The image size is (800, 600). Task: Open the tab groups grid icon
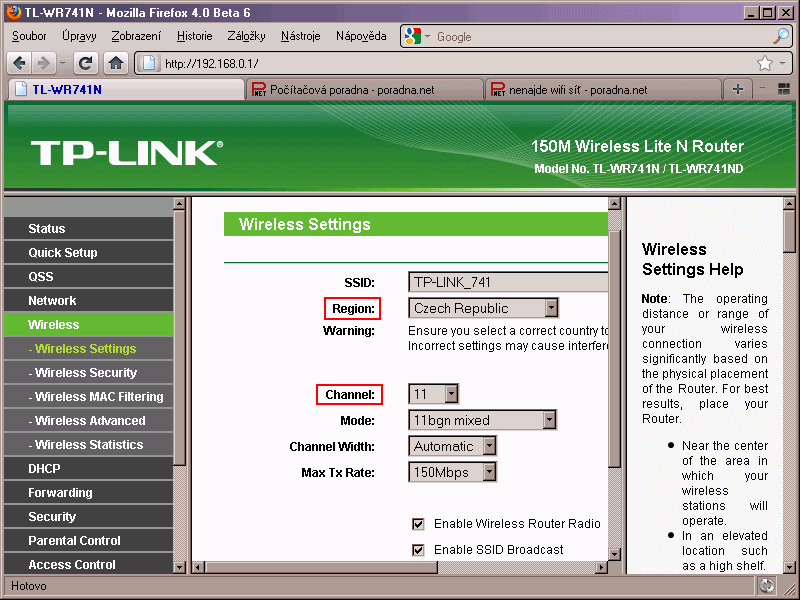(784, 89)
